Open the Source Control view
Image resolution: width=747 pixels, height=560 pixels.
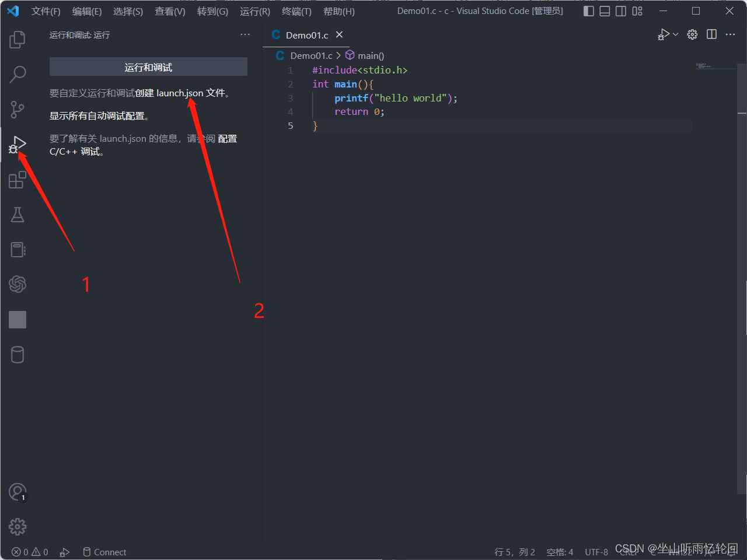tap(17, 110)
